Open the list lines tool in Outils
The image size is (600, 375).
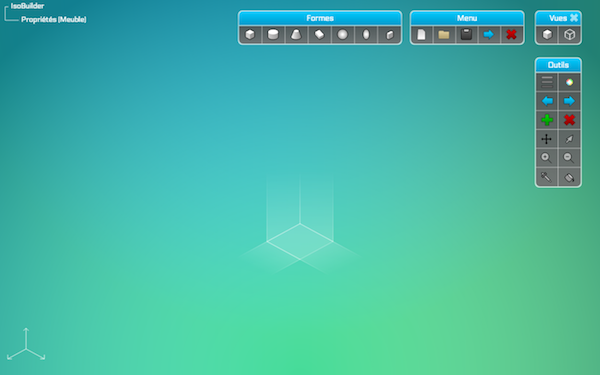pyautogui.click(x=547, y=82)
